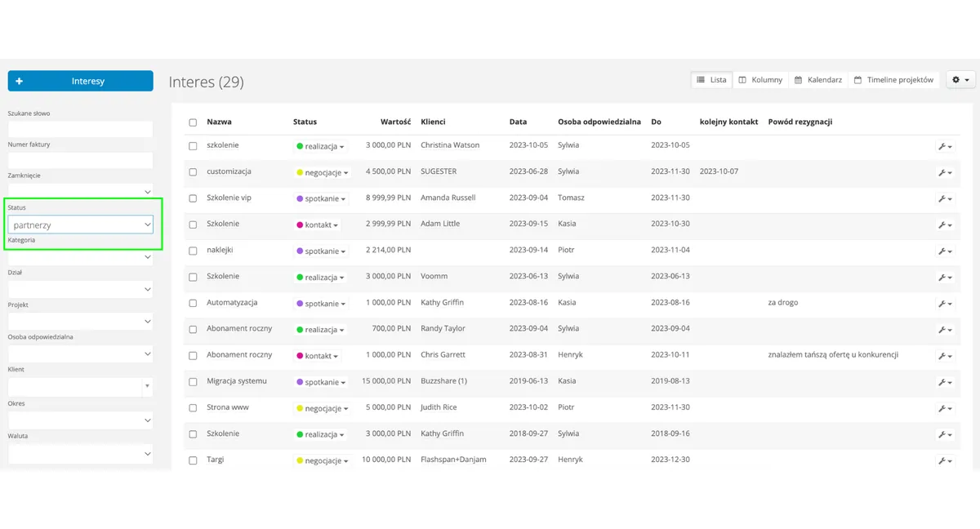This screenshot has width=980, height=529.
Task: Click value 15 000,00 PLN cell
Action: pos(385,381)
